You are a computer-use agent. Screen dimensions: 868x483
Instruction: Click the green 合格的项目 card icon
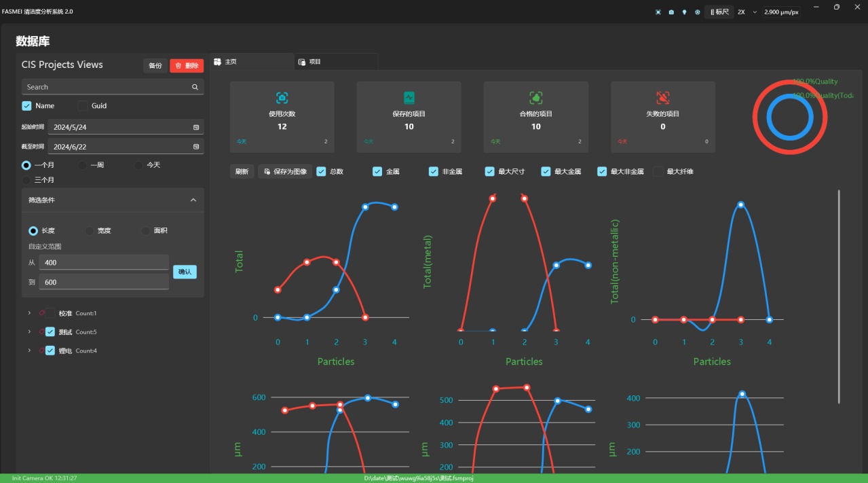point(535,98)
